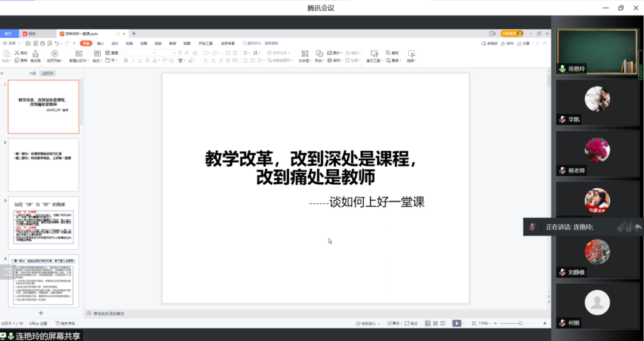Click the Reset (重置) icon

108,52
